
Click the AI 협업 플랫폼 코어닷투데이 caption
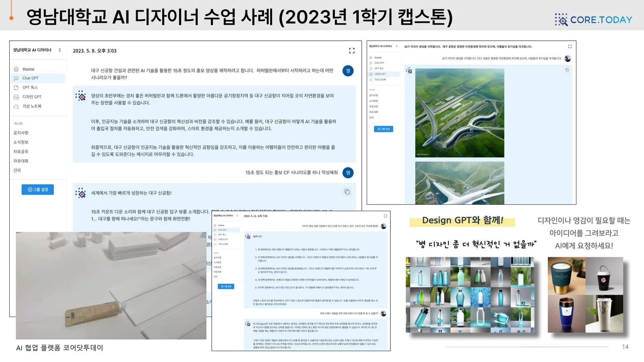pyautogui.click(x=60, y=348)
